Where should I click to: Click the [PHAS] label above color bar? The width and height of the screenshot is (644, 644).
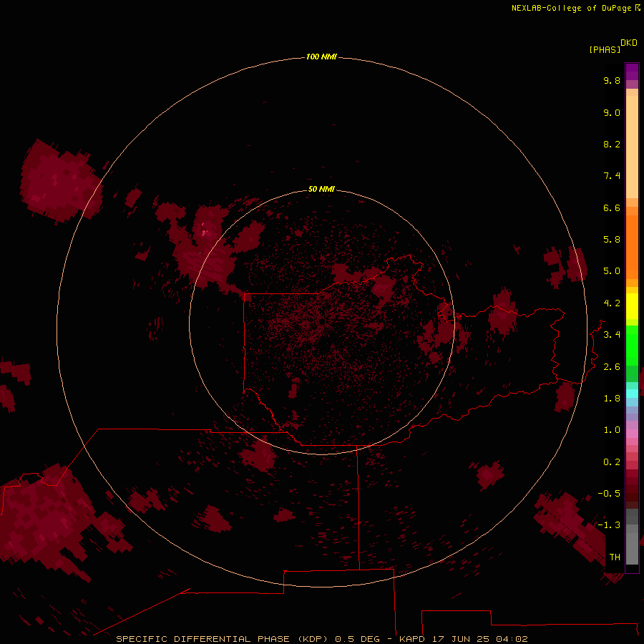coord(605,49)
